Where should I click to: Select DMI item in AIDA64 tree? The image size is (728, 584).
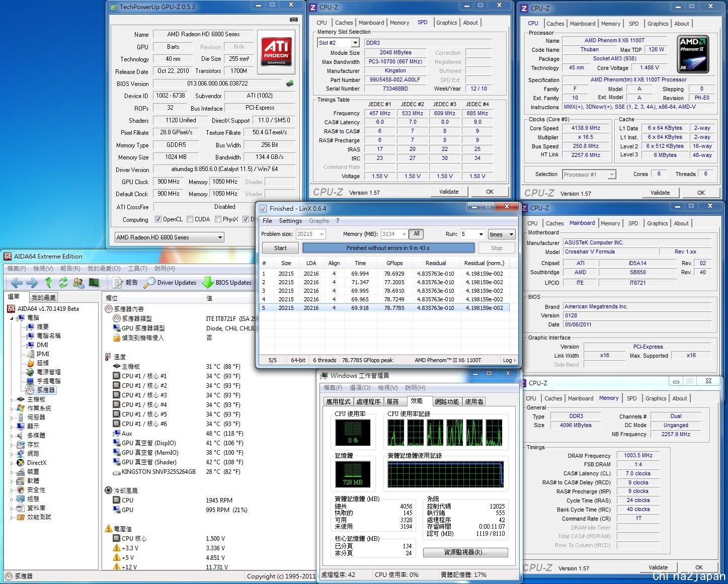click(38, 345)
